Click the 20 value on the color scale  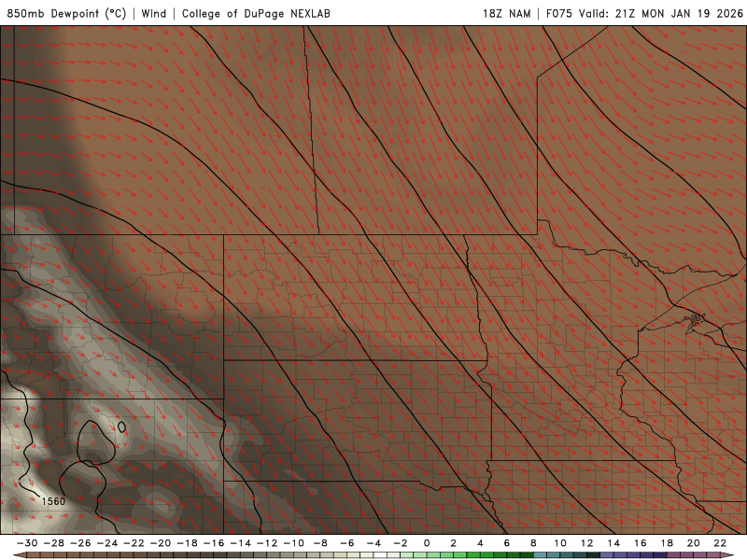coord(694,543)
